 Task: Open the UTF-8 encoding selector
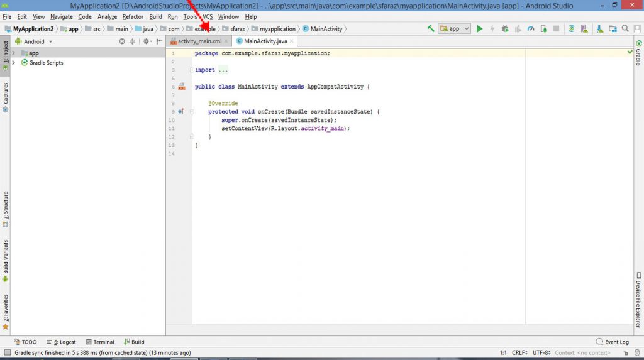click(x=541, y=353)
